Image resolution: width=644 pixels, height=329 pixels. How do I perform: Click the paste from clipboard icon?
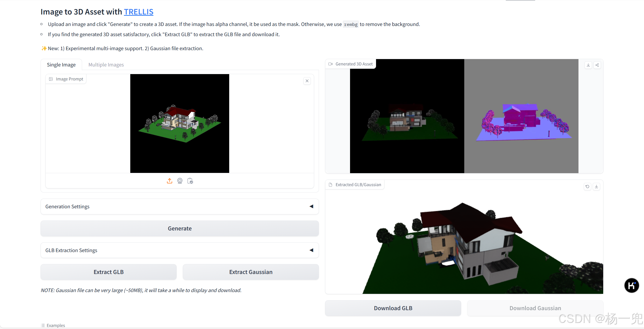(190, 181)
